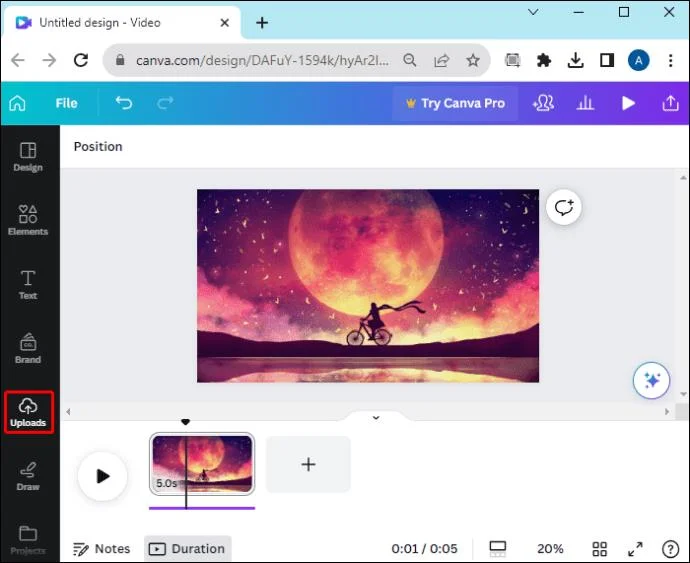Viewport: 690px width, 563px height.
Task: Toggle the Duration button
Action: coord(187,549)
